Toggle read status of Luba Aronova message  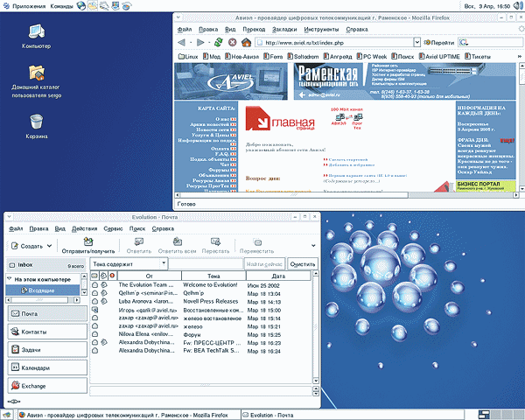tap(95, 301)
